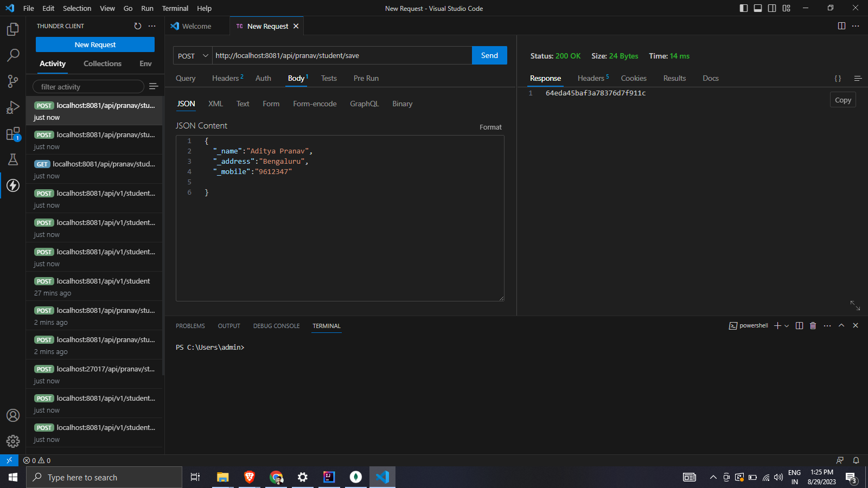
Task: Refresh the Thunder Client activity list
Action: point(137,25)
